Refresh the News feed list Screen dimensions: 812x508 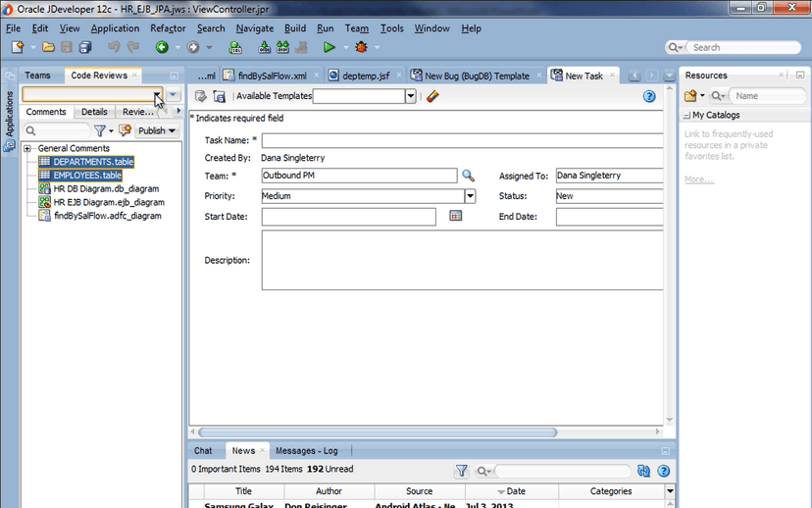[x=643, y=471]
